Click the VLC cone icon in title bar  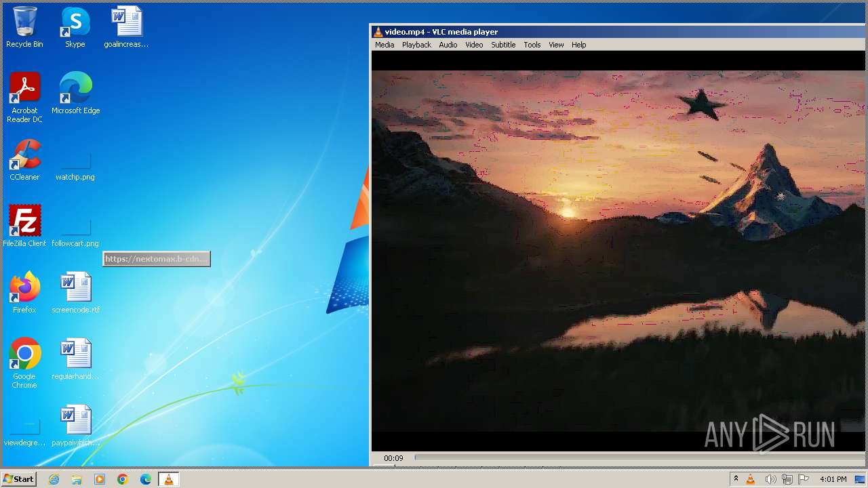pos(378,32)
